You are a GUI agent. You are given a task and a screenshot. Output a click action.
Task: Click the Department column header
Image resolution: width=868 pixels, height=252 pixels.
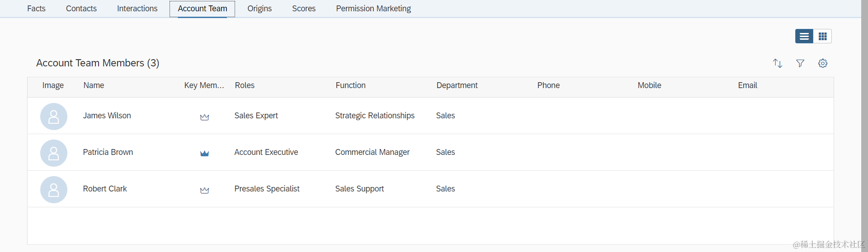click(457, 85)
